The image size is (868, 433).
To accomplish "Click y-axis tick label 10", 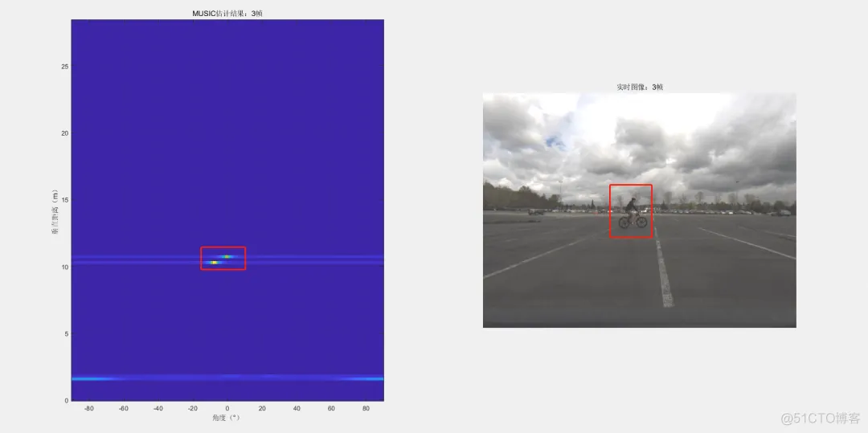I will [x=65, y=267].
